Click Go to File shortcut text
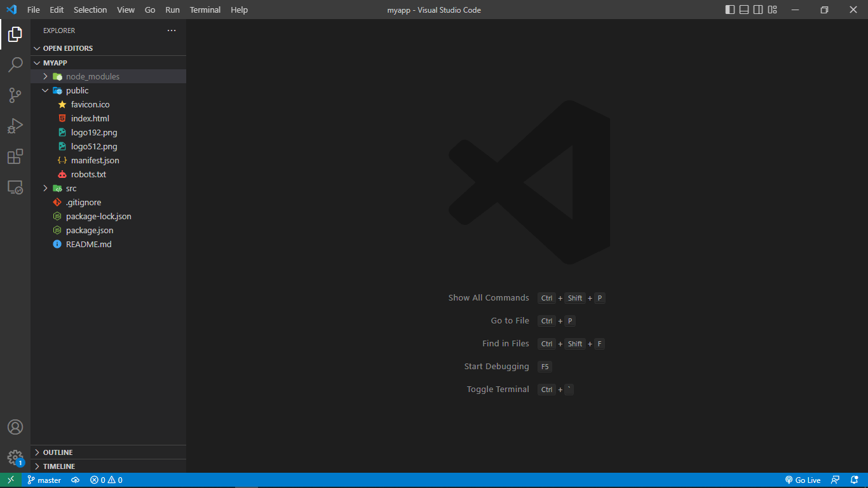 coord(510,321)
